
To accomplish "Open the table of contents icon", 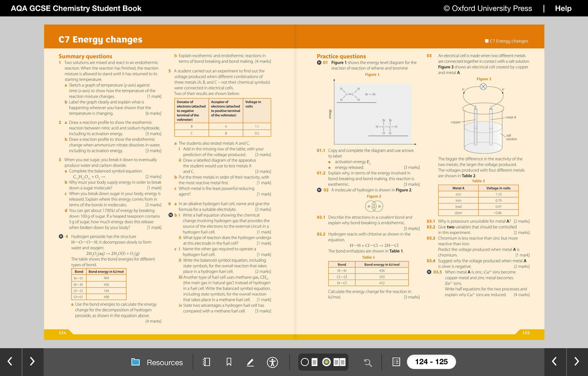I will point(396,362).
